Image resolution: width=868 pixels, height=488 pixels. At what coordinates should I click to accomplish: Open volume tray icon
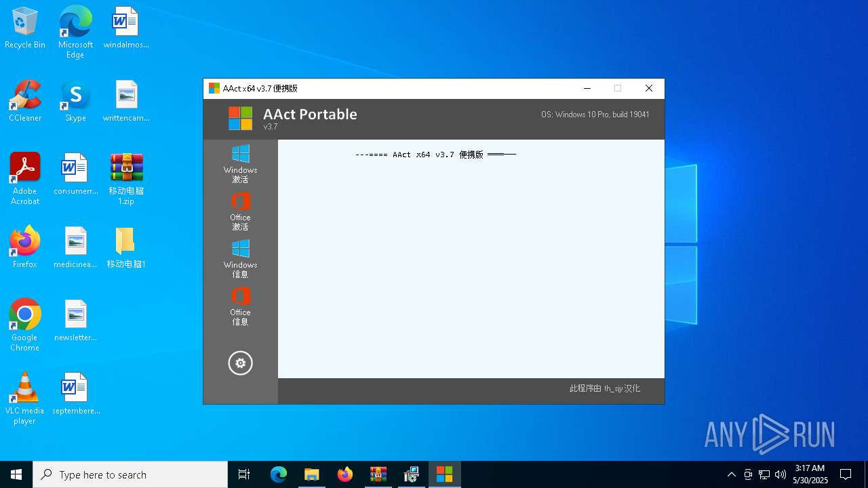click(781, 474)
